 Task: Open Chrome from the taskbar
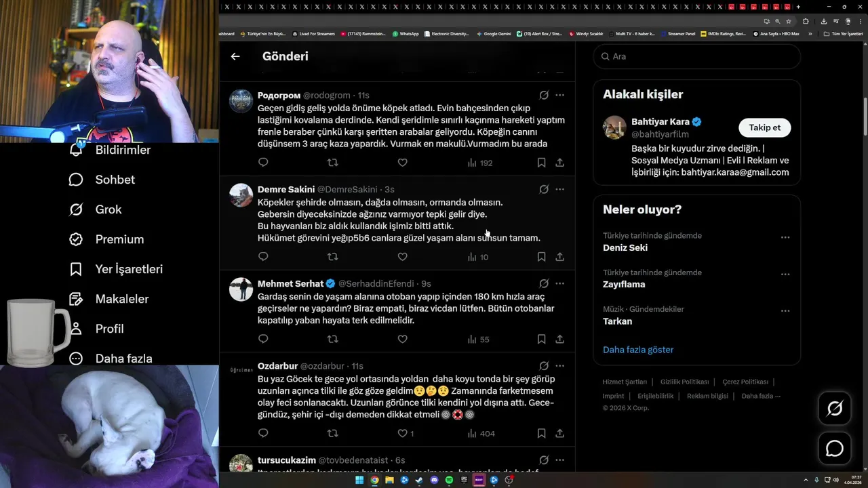(374, 480)
